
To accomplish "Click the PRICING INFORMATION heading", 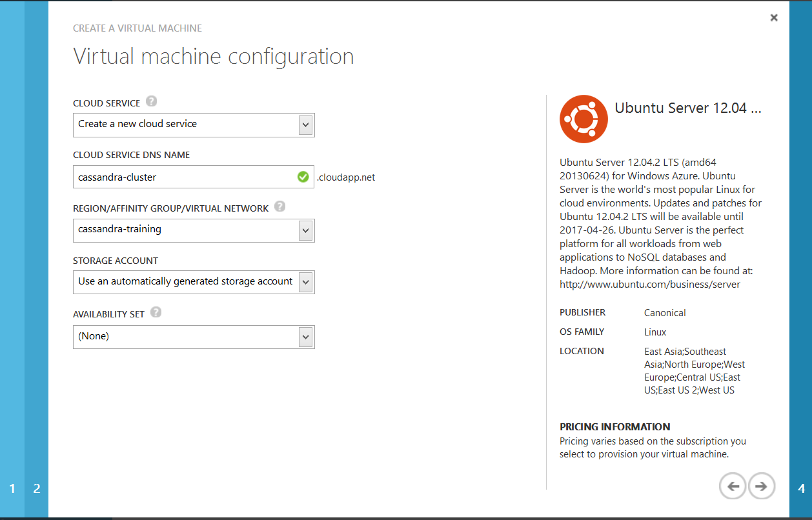I will [615, 427].
